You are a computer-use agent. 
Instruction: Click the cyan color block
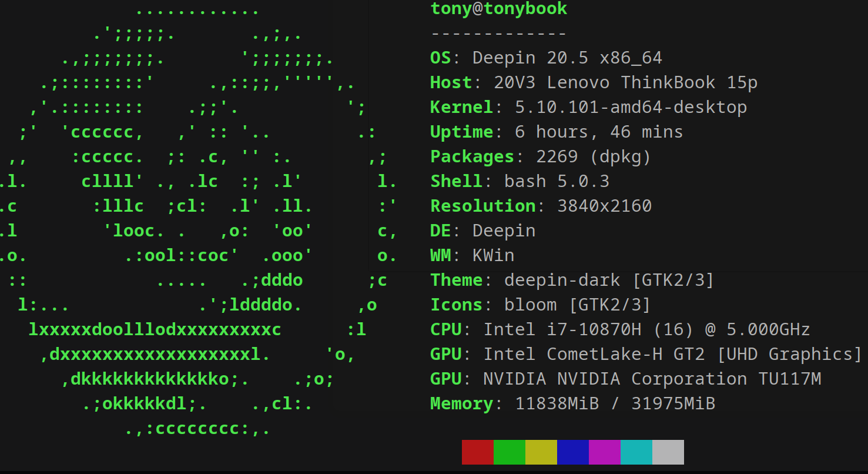click(636, 452)
